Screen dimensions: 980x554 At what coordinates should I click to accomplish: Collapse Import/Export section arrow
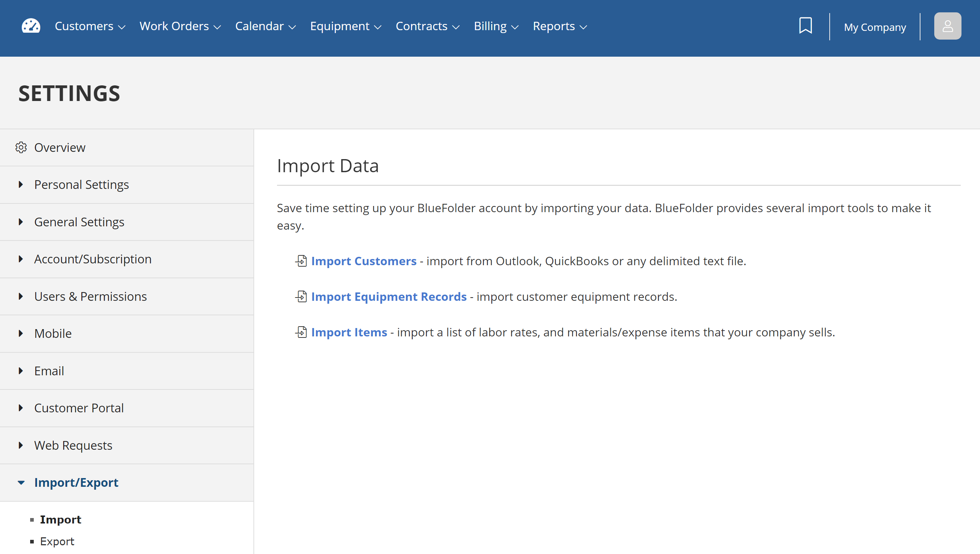tap(21, 483)
